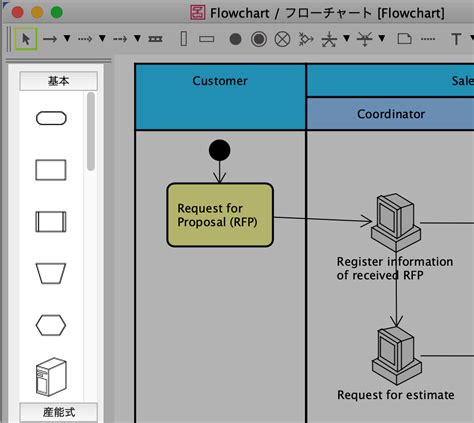Select the filled initial node tool

coord(235,39)
